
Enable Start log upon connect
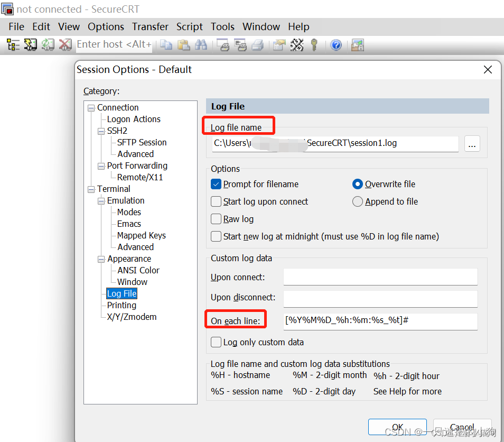point(216,201)
